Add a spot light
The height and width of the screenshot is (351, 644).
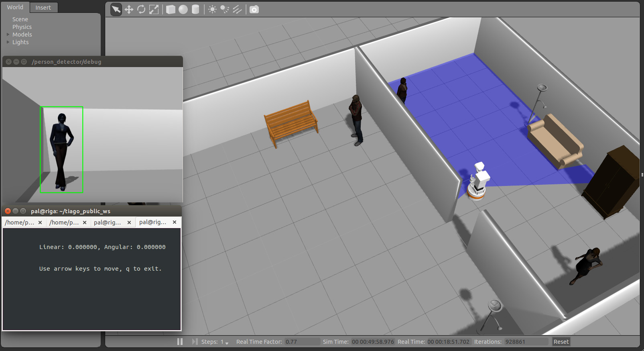pos(225,9)
